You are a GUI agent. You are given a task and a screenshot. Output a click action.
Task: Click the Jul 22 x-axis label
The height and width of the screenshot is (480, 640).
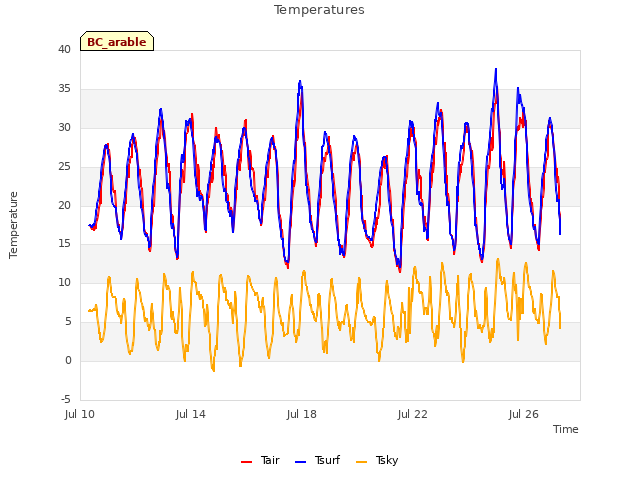point(413,415)
